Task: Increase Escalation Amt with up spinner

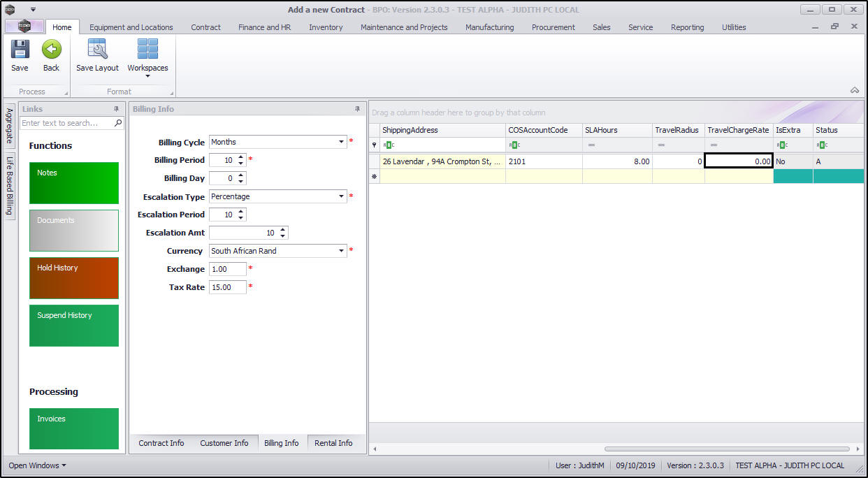Action: point(283,230)
